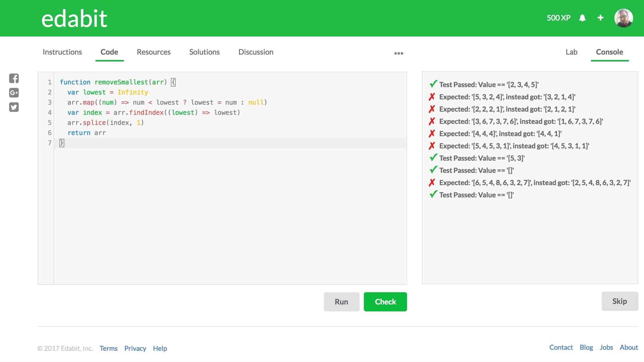
Task: Open the Terms page
Action: (108, 348)
